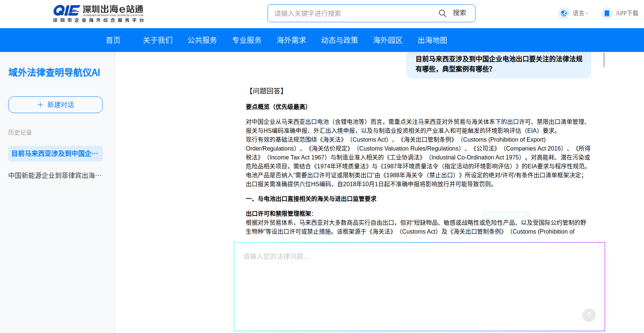This screenshot has width=644, height=333.
Task: Select 公共服务 in navigation bar
Action: click(202, 40)
